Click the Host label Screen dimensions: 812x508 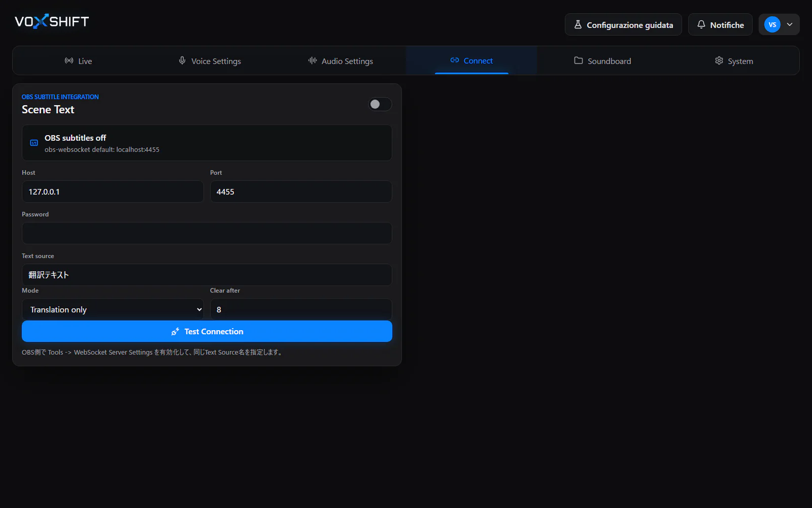click(x=28, y=172)
